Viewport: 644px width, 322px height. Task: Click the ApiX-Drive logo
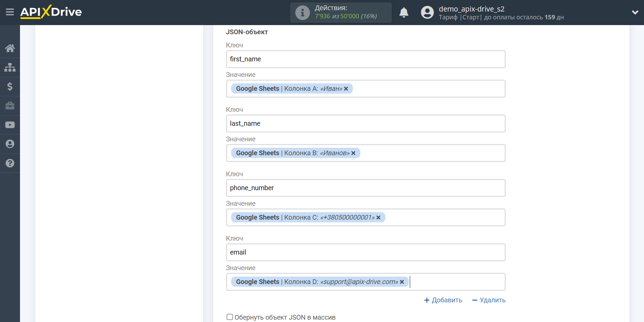click(51, 12)
